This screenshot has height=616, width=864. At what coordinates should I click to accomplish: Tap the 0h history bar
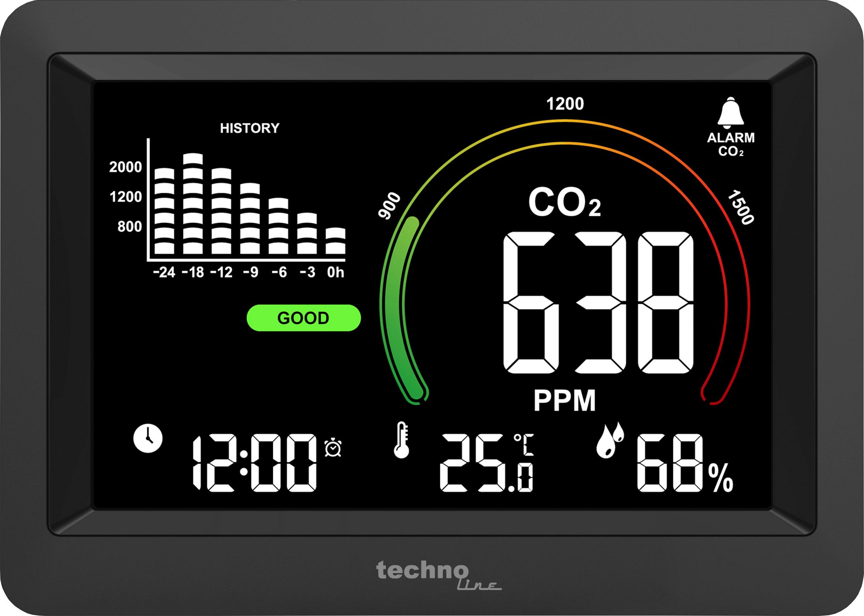click(335, 241)
